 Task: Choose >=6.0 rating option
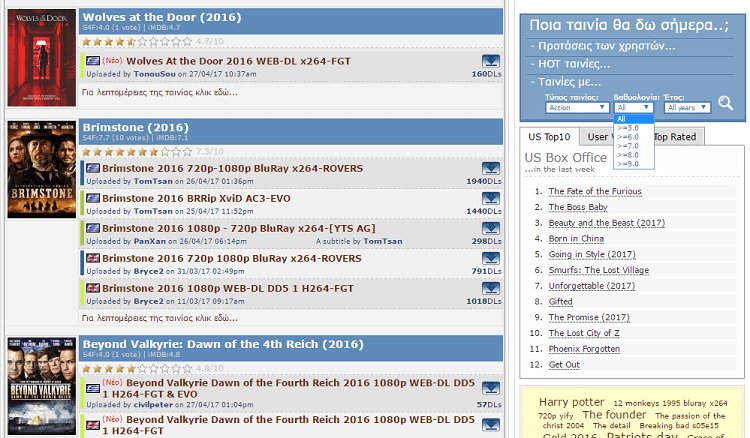633,137
